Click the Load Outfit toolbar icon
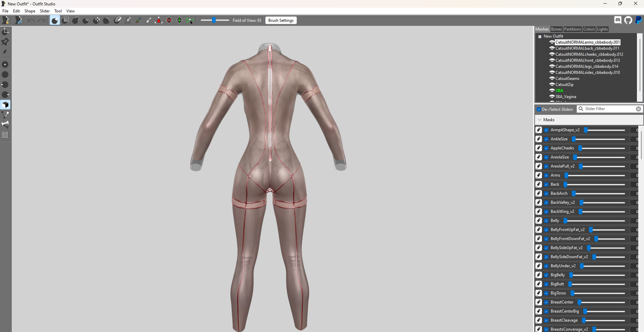 (18, 20)
